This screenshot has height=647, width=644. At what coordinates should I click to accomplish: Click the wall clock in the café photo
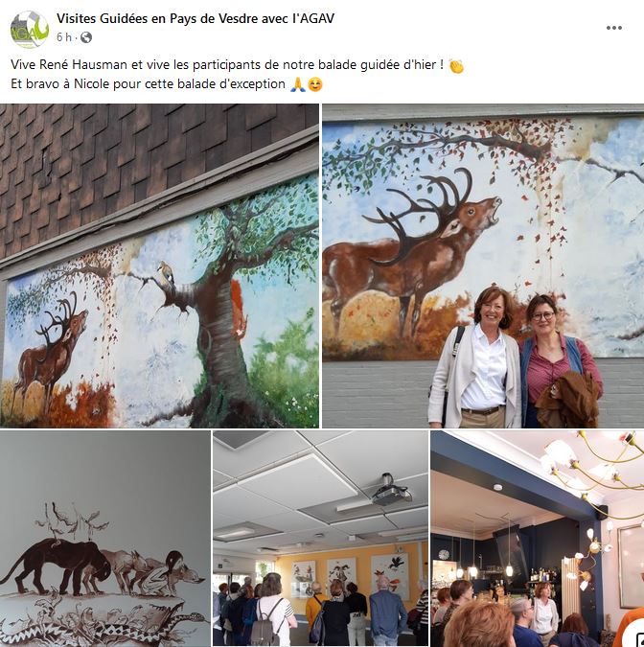444,554
